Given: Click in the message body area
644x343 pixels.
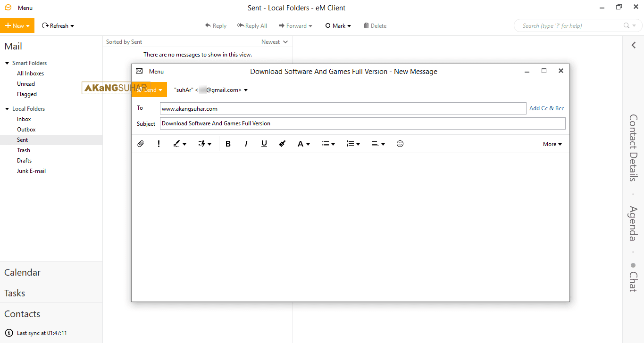Looking at the screenshot, I should click(350, 227).
